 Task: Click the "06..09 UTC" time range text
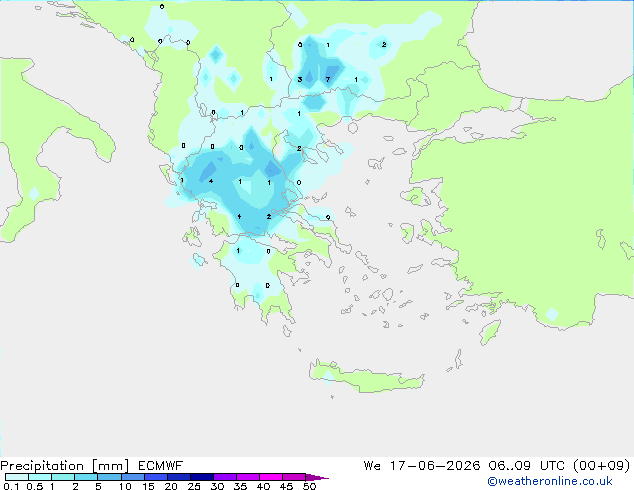tap(527, 466)
